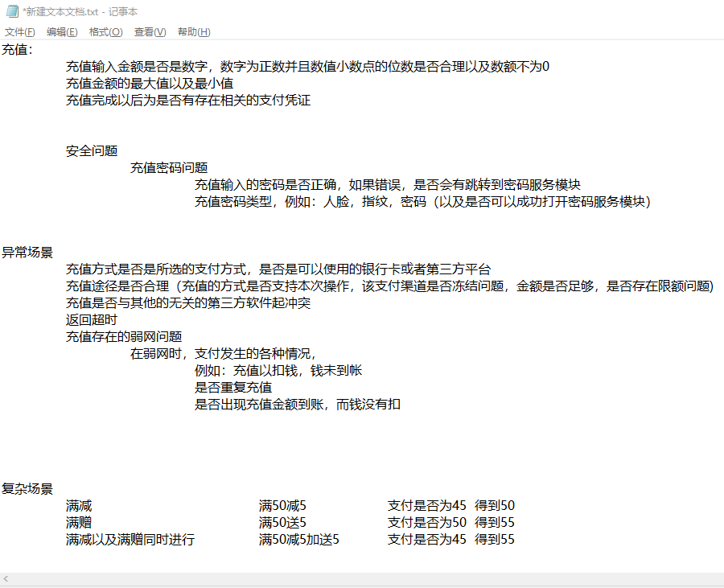
Task: Click the right arrow of the horizontal scrollbar
Action: [718, 578]
